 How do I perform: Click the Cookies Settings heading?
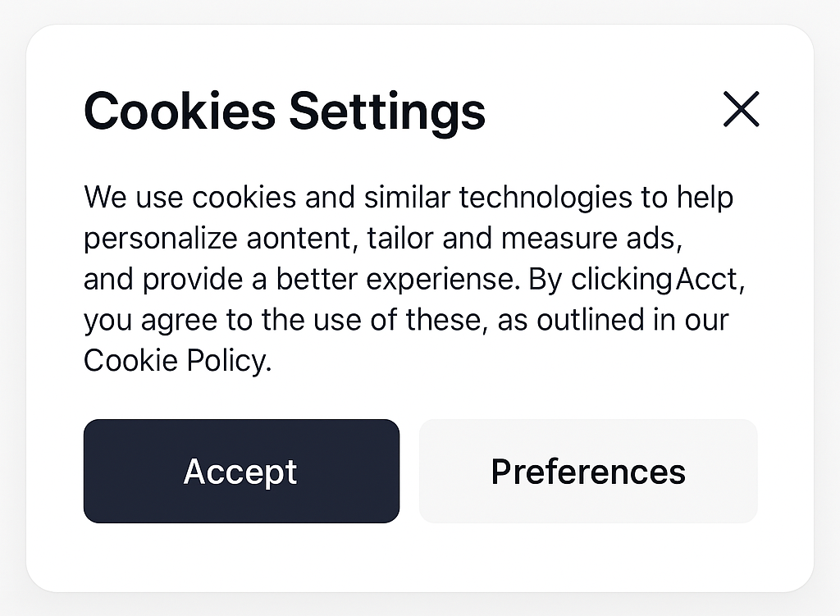pos(285,112)
